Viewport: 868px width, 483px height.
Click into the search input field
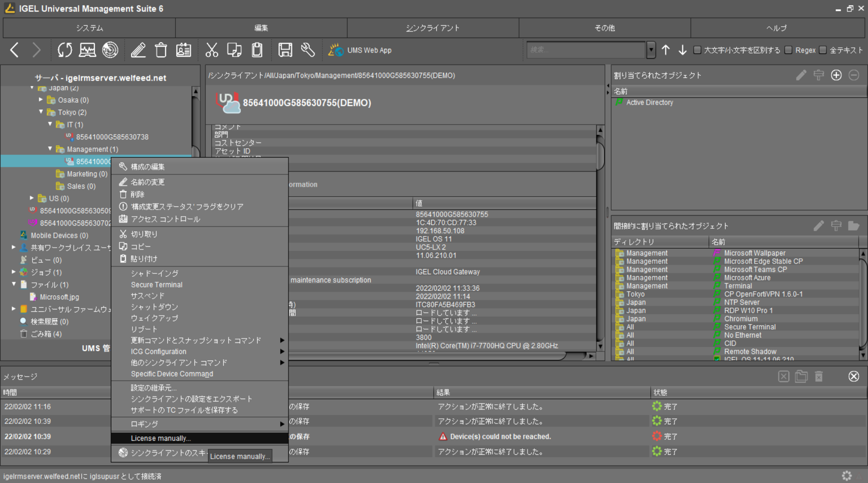(585, 50)
